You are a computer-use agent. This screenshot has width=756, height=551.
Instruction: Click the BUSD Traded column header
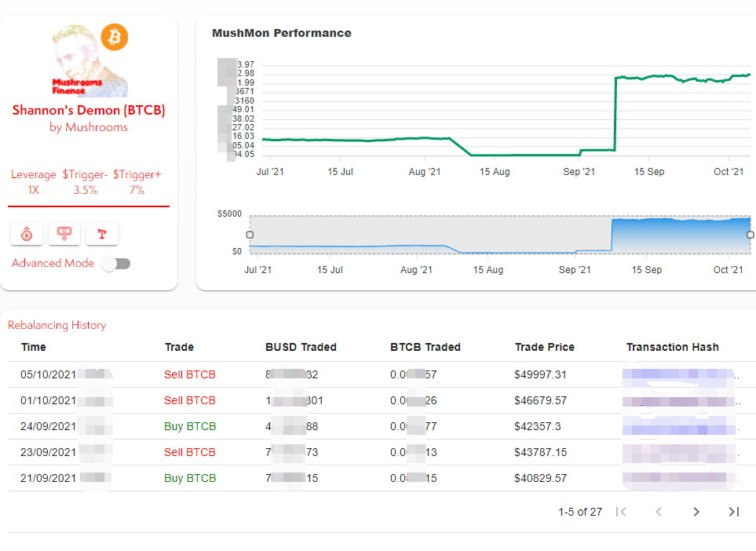coord(301,347)
